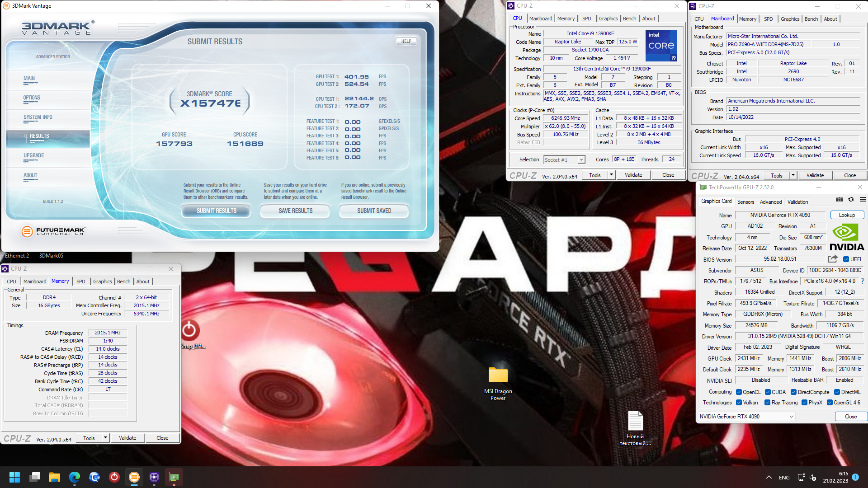Click Validate in CPU-Z Memory window
The image size is (868, 488).
pyautogui.click(x=127, y=438)
